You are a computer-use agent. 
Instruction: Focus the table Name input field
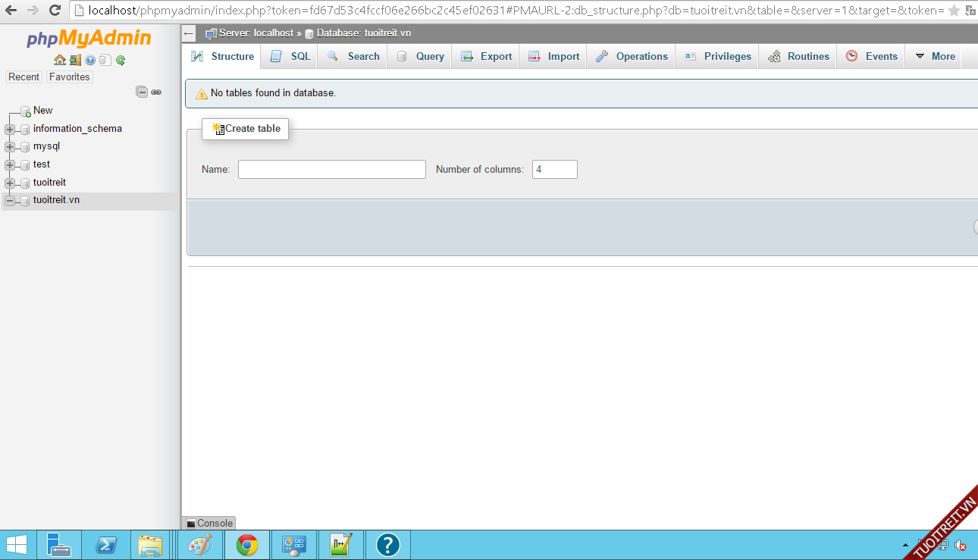tap(331, 170)
